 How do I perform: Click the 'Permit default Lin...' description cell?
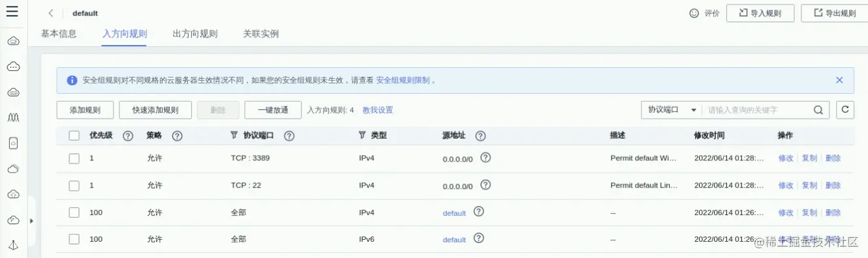[x=644, y=186]
